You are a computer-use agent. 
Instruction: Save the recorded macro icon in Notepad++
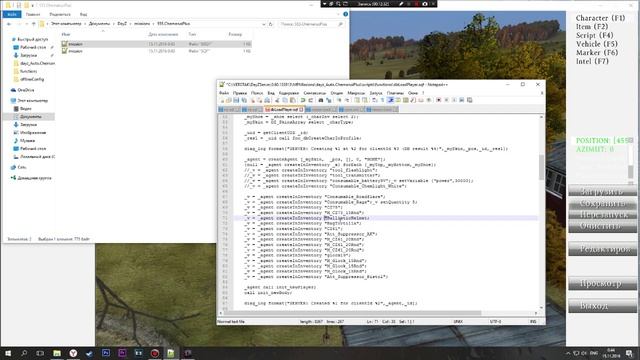tap(469, 100)
